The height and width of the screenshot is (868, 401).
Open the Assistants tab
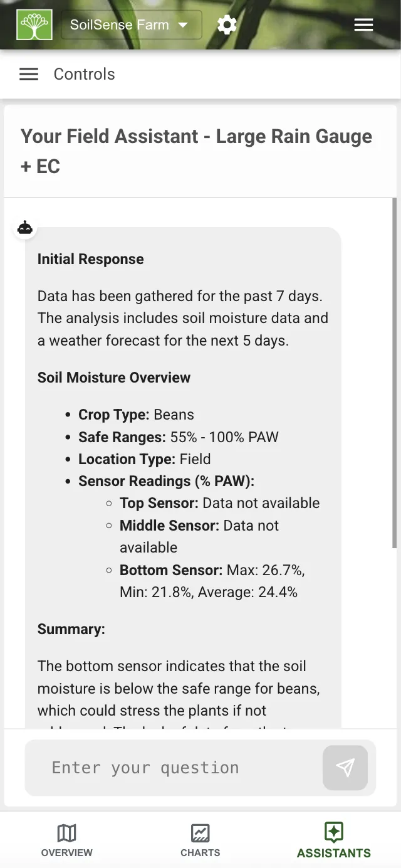pos(333,840)
